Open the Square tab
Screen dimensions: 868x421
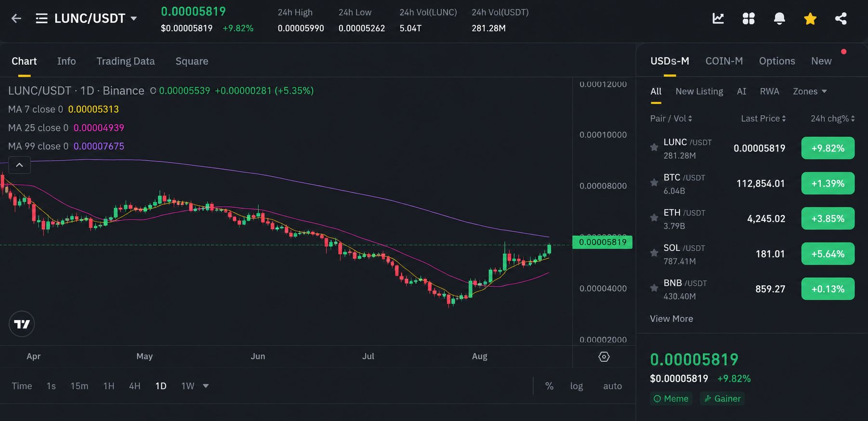pyautogui.click(x=192, y=61)
